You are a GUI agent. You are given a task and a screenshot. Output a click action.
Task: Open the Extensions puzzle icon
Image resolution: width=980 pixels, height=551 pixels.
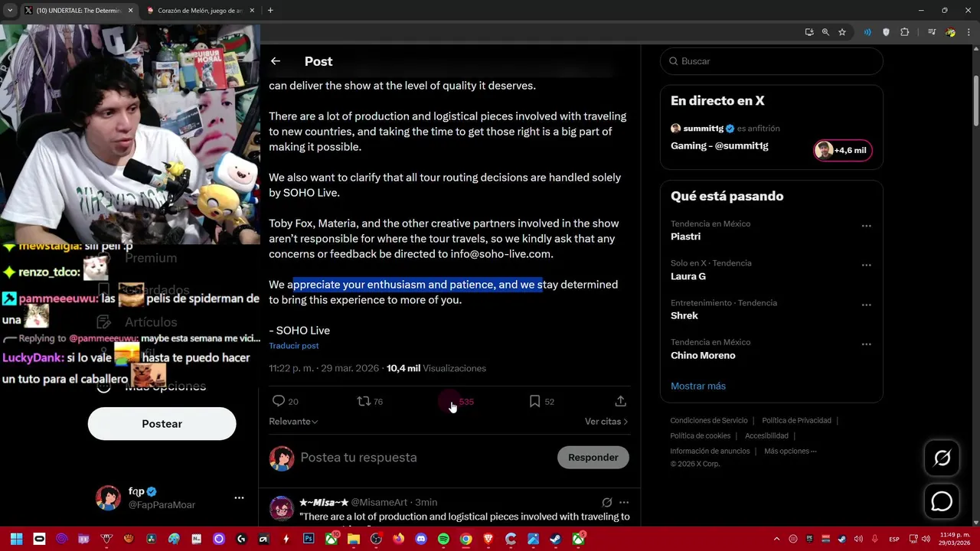904,32
